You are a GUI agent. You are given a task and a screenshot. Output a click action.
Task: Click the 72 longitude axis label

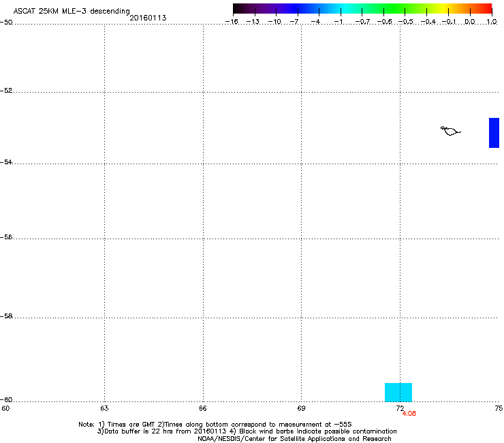[400, 408]
